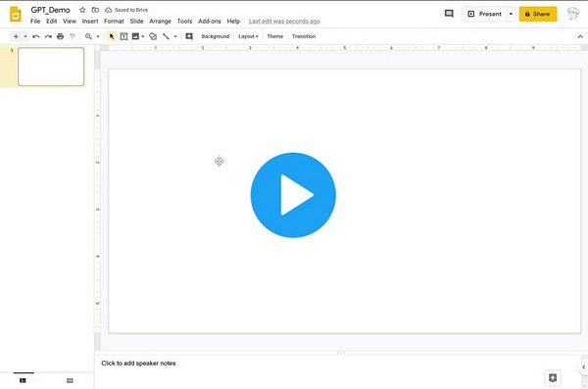
Task: Open the Theme panel
Action: (274, 36)
